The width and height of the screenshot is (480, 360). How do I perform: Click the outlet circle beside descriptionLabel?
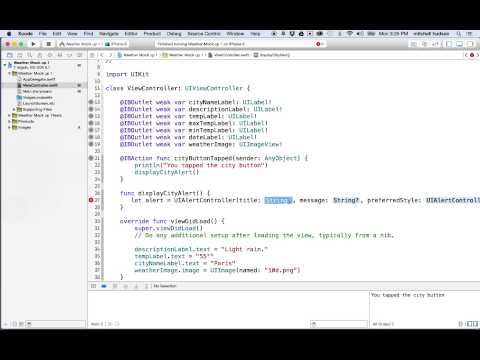pos(91,109)
